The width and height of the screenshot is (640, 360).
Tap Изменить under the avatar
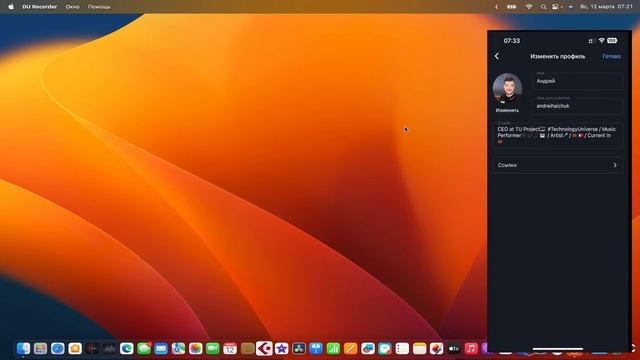(507, 110)
